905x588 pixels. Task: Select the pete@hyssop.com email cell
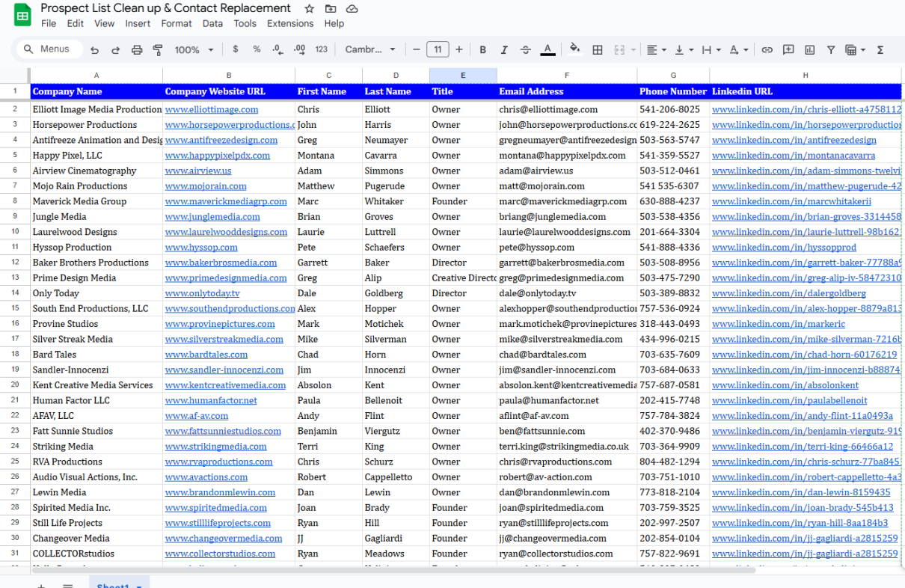pyautogui.click(x=567, y=248)
